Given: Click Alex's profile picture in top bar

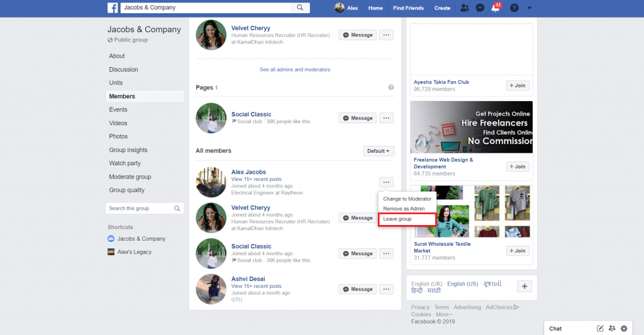Looking at the screenshot, I should click(339, 8).
